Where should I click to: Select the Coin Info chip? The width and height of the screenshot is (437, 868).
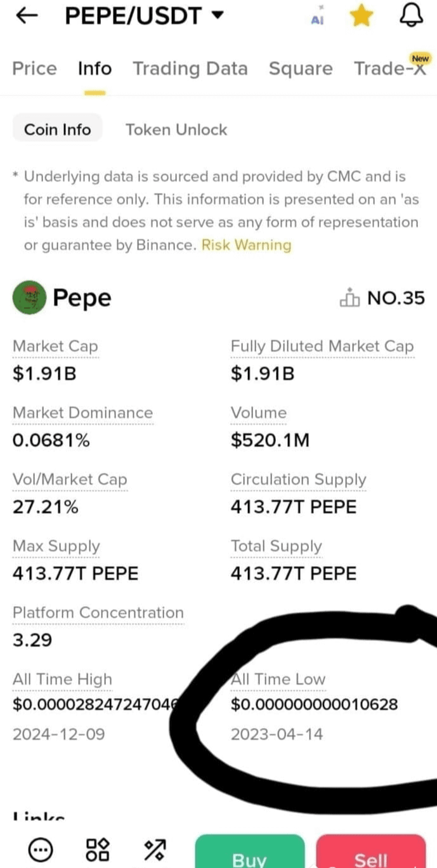(57, 129)
